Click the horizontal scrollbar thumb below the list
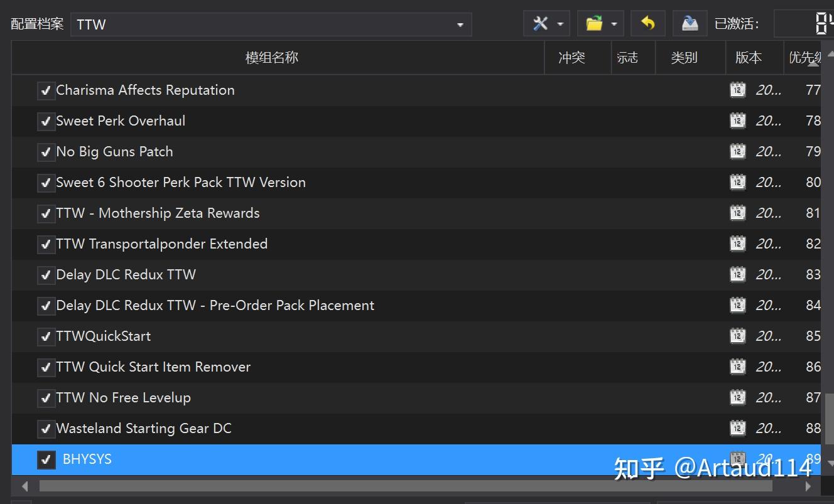Image resolution: width=834 pixels, height=504 pixels. point(406,486)
